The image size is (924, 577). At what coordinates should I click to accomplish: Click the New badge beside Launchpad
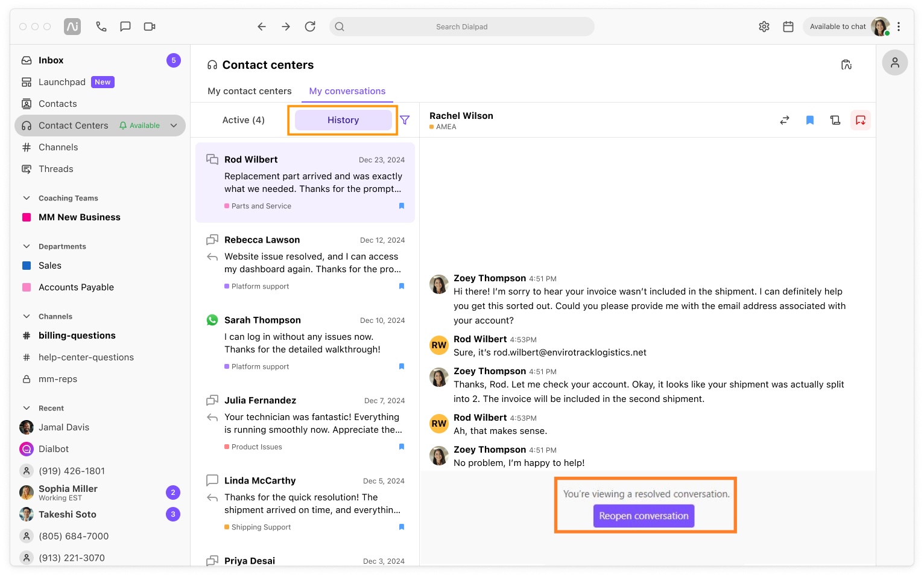[x=103, y=82]
